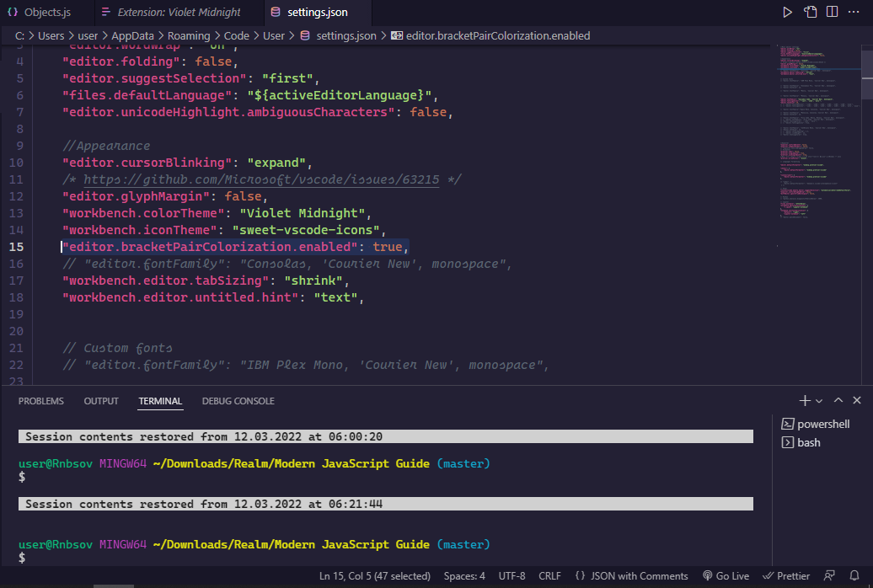The image size is (873, 588).
Task: Click Users in the breadcrumb path
Action: point(51,35)
